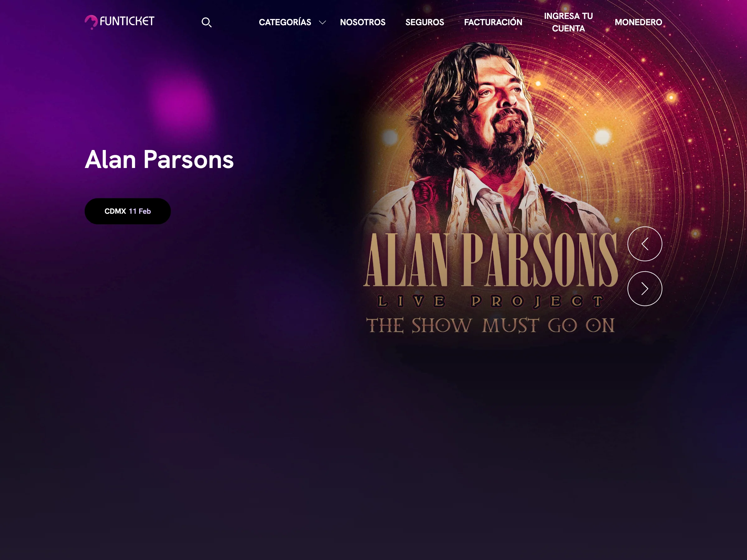The height and width of the screenshot is (560, 747).
Task: Click the 11 Feb date label
Action: [x=140, y=211]
